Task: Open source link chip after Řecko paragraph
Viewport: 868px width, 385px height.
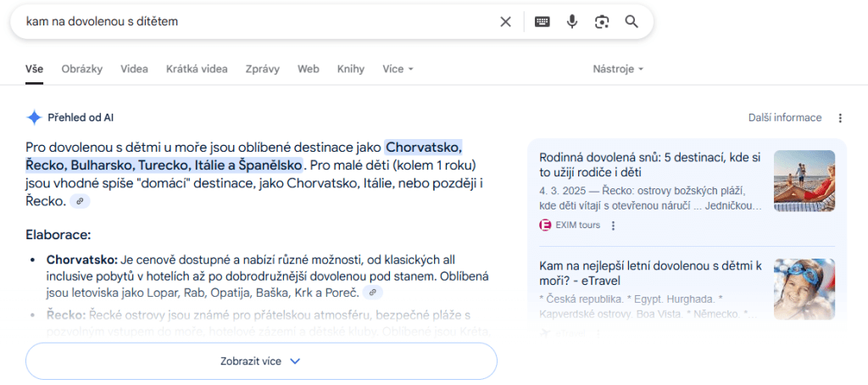Action: (x=80, y=201)
